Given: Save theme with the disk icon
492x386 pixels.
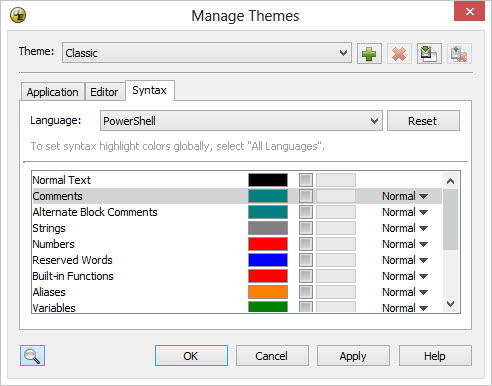Looking at the screenshot, I should click(429, 53).
